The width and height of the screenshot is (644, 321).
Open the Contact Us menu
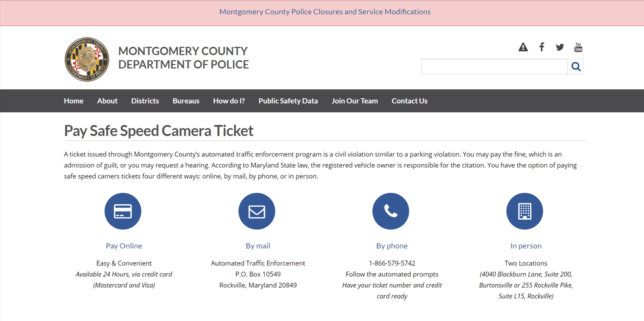(x=409, y=101)
